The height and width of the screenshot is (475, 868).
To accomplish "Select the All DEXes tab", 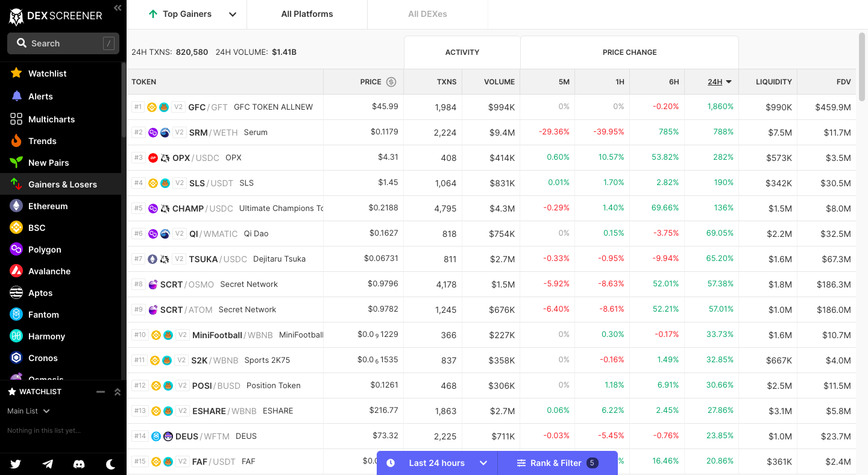I will (x=427, y=14).
